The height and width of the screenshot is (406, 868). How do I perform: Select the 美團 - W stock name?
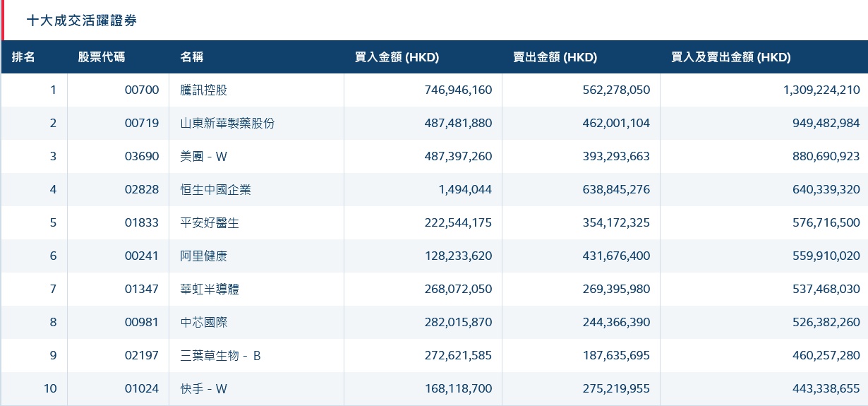click(204, 157)
